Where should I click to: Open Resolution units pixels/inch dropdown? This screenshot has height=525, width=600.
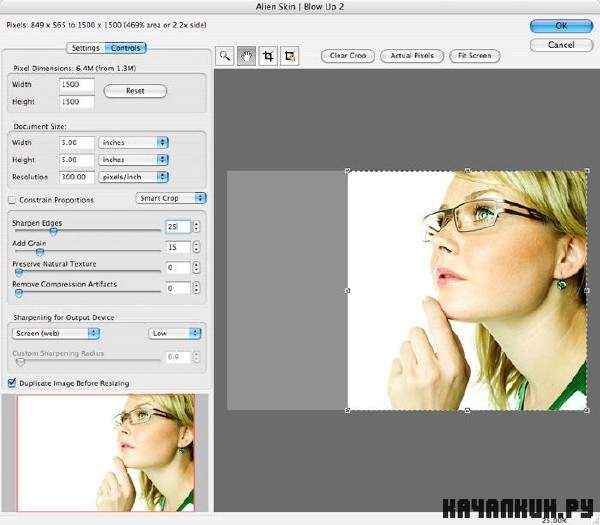click(x=133, y=177)
